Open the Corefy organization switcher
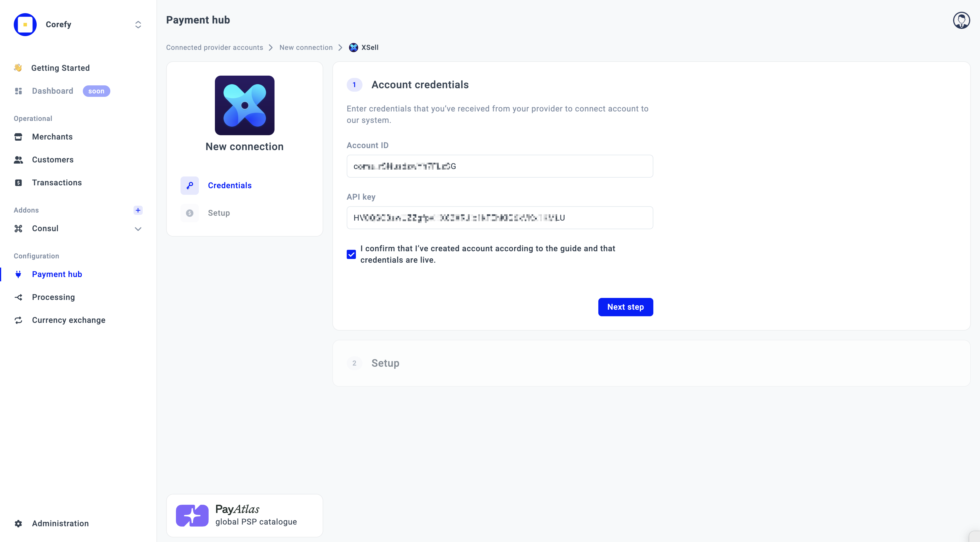 (x=138, y=25)
